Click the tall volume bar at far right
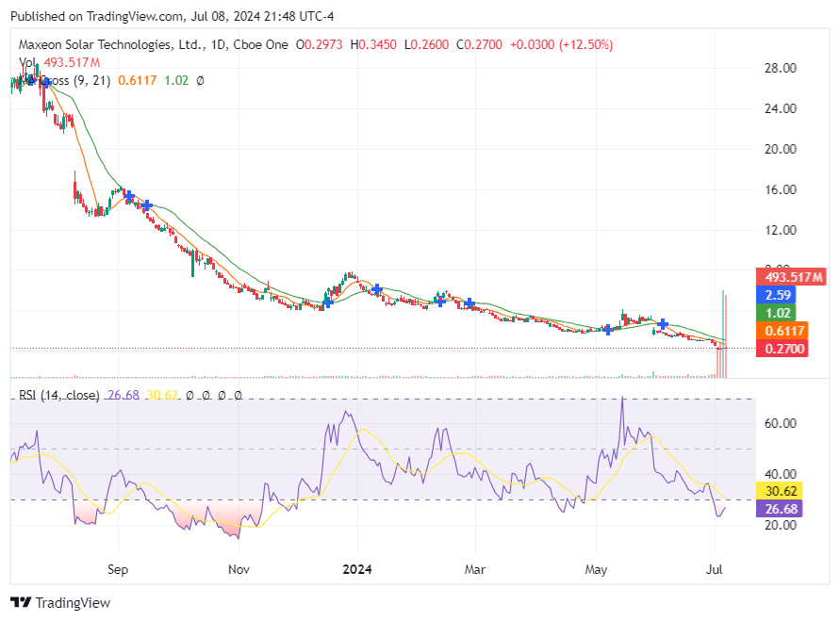The width and height of the screenshot is (840, 621). point(722,335)
